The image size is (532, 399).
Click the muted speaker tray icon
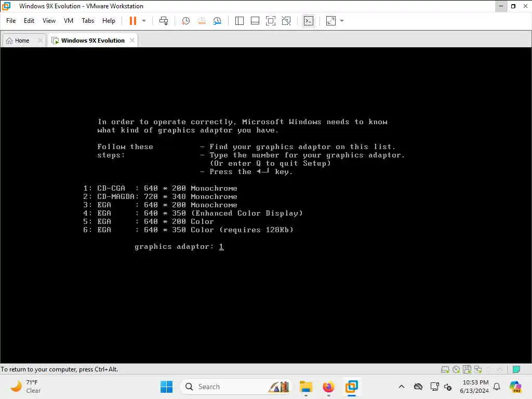click(x=448, y=387)
